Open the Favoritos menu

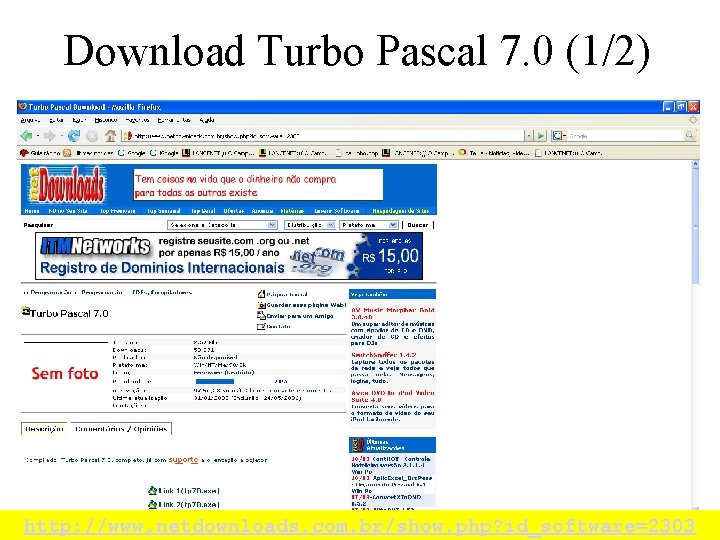tap(137, 120)
